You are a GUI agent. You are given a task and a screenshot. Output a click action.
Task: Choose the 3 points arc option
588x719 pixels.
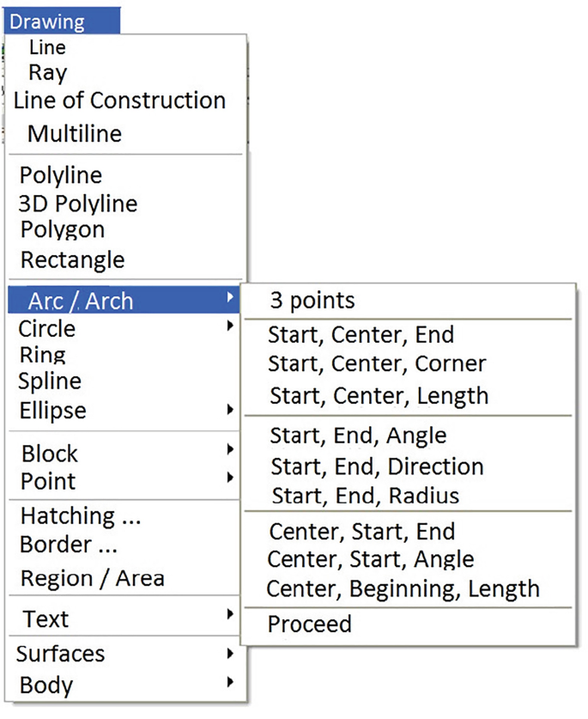[x=312, y=301]
